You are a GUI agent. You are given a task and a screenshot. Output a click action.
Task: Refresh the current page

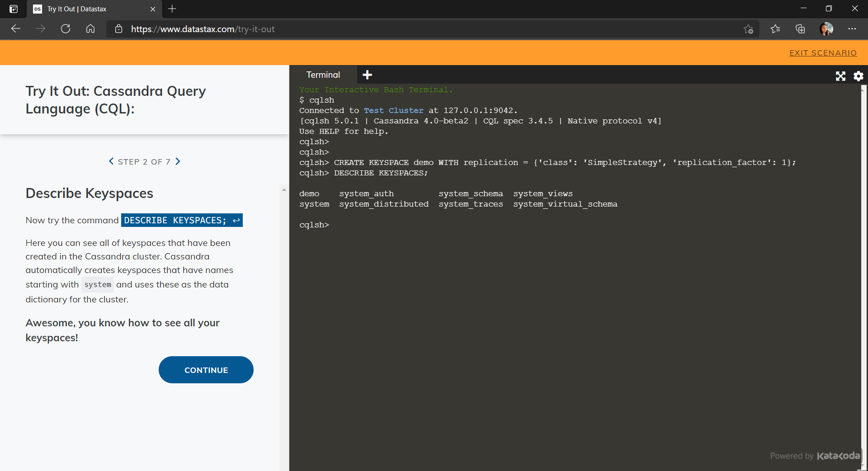(x=65, y=28)
